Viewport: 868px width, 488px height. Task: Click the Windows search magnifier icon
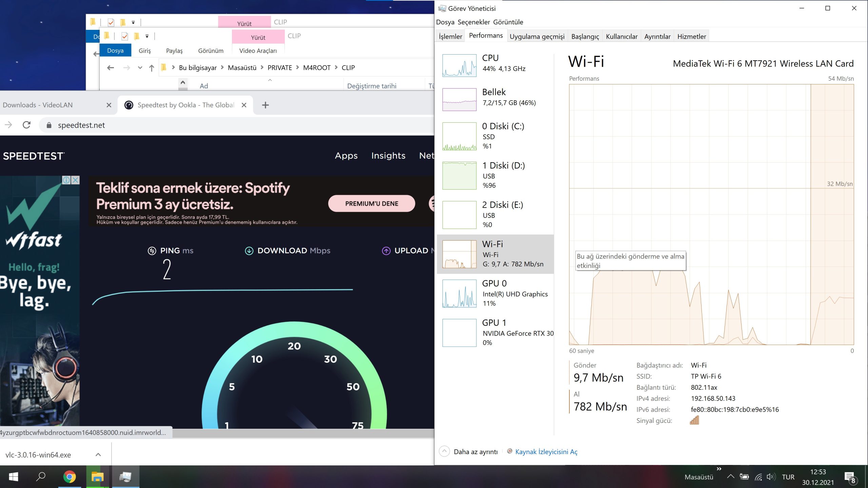pyautogui.click(x=41, y=477)
